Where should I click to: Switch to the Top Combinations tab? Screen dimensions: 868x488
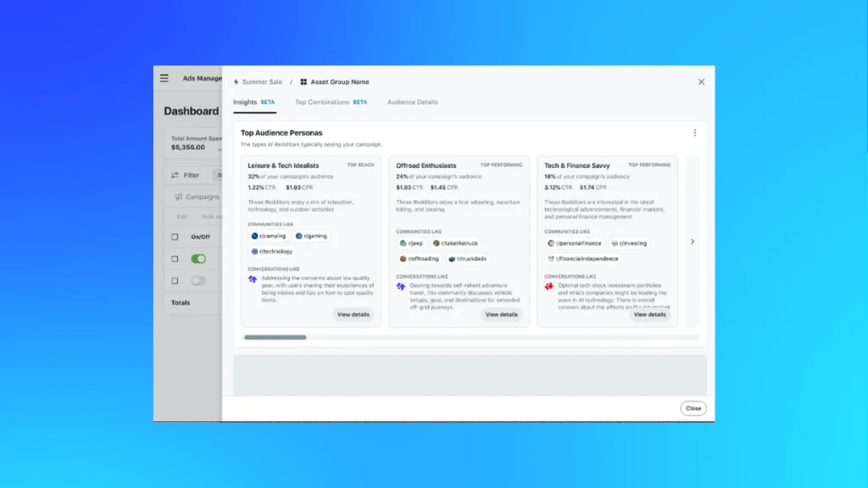point(331,103)
